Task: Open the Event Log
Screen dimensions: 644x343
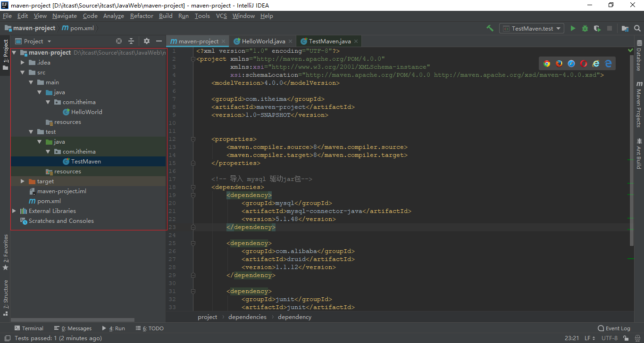Action: pyautogui.click(x=614, y=328)
